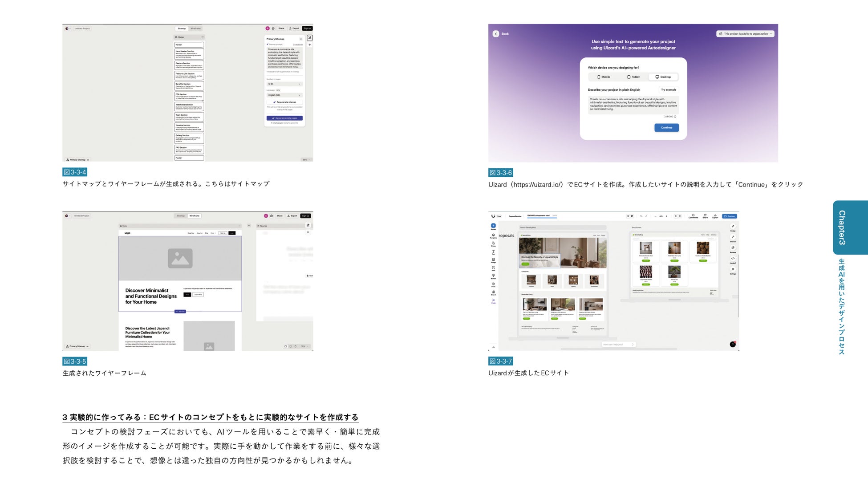The image size is (868, 487).
Task: Click the Regenerate sitemap button
Action: (x=284, y=102)
